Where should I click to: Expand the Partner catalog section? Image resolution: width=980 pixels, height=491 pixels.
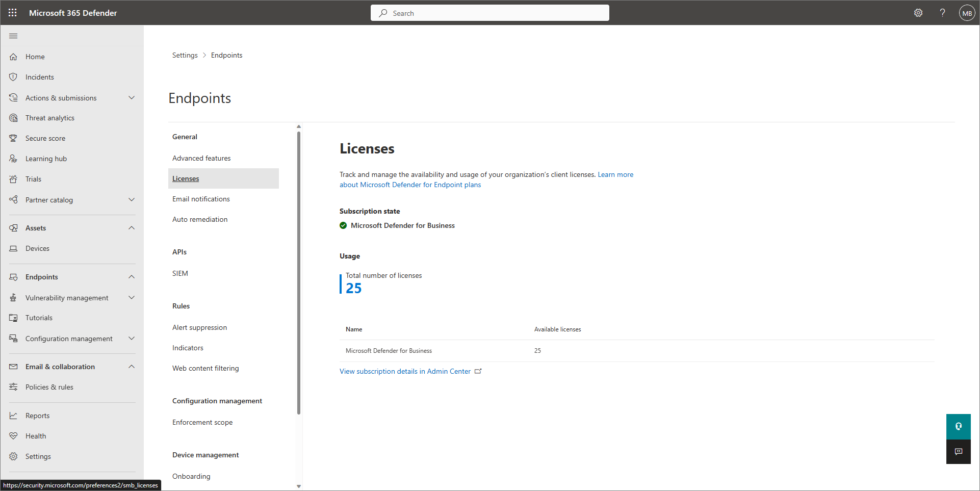(x=132, y=199)
